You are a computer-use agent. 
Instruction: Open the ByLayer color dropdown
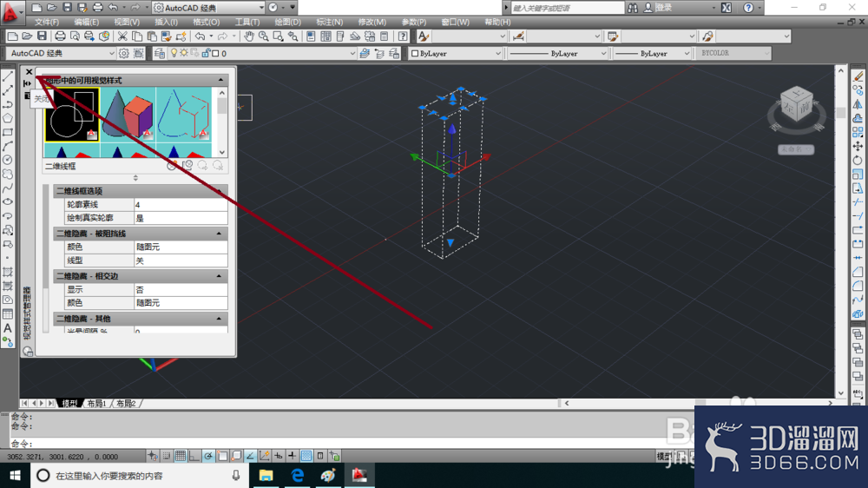pyautogui.click(x=456, y=53)
